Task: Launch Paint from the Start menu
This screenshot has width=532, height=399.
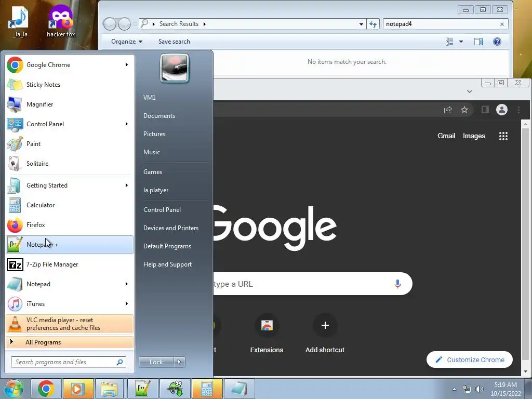Action: (70, 144)
